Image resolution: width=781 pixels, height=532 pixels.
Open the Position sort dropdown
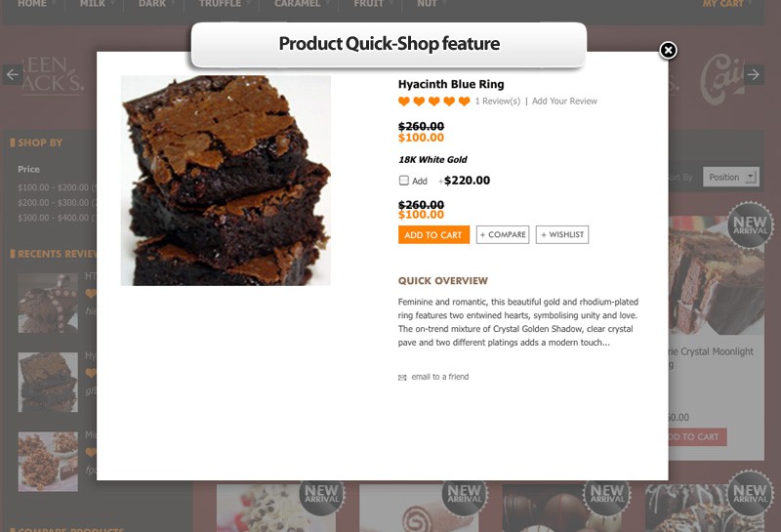point(730,177)
